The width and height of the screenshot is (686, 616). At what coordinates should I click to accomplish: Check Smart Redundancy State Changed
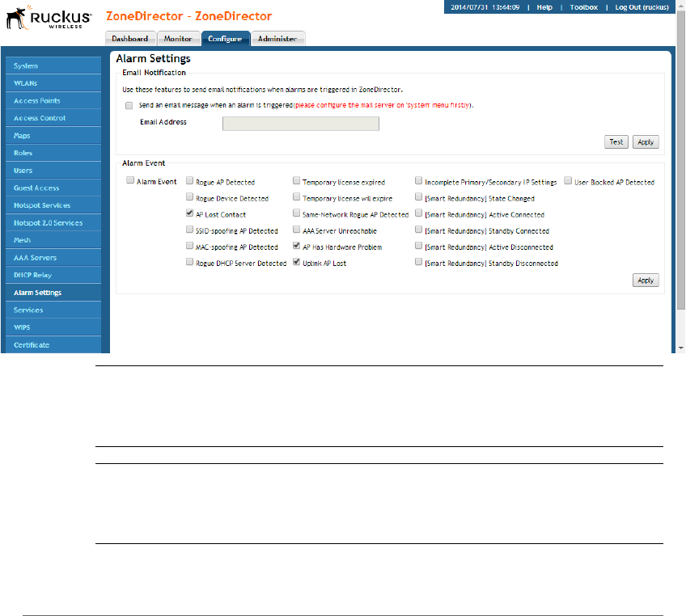click(418, 196)
